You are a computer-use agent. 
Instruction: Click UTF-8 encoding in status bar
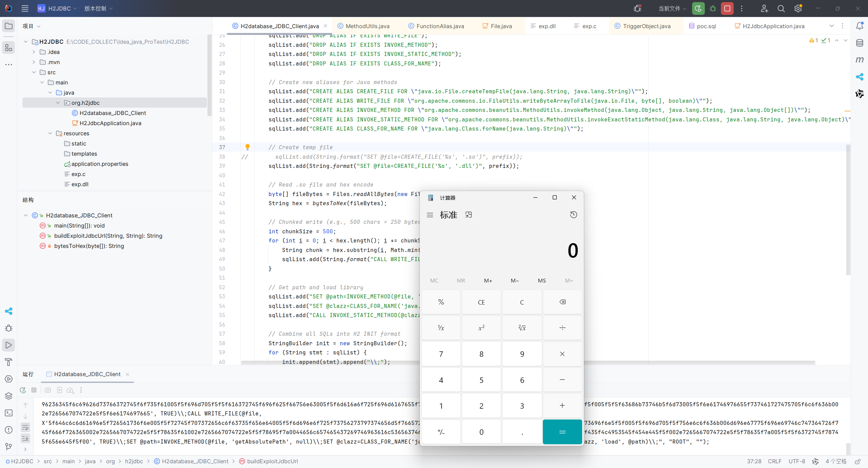(x=797, y=461)
